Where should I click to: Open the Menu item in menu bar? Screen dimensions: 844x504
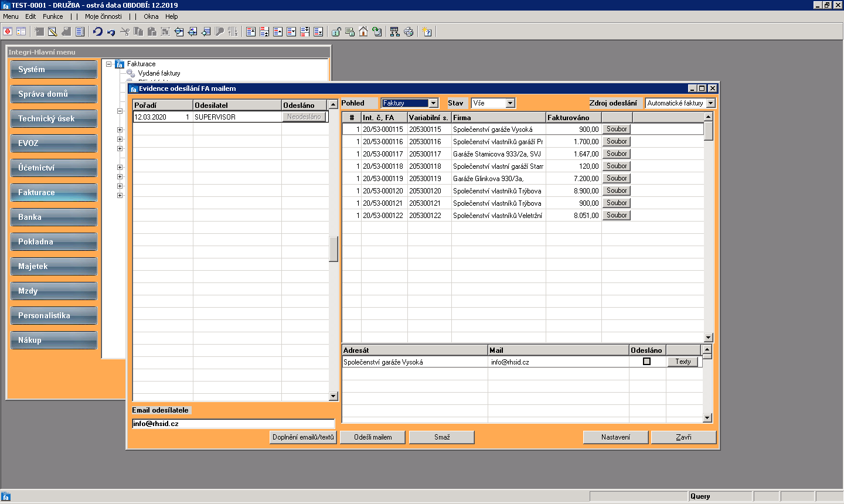tap(11, 16)
